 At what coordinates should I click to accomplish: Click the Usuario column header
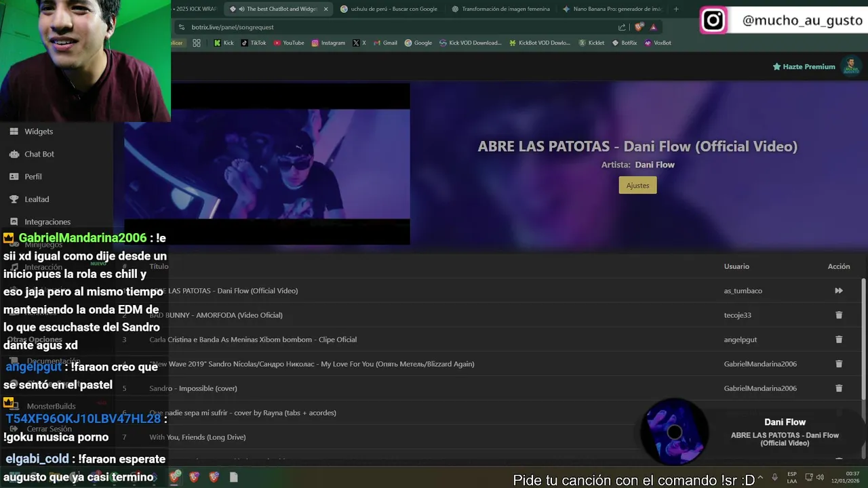736,266
